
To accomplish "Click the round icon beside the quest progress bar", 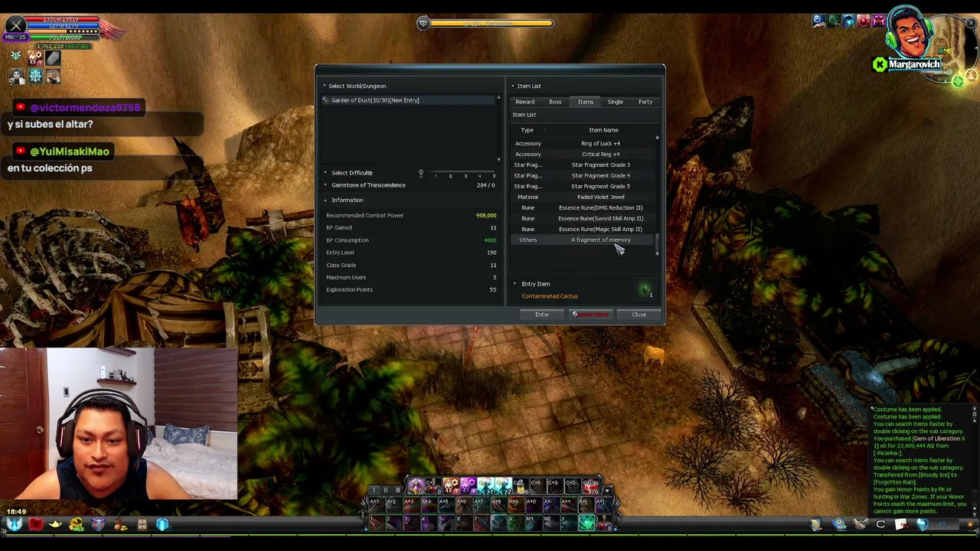I will 423,23.
